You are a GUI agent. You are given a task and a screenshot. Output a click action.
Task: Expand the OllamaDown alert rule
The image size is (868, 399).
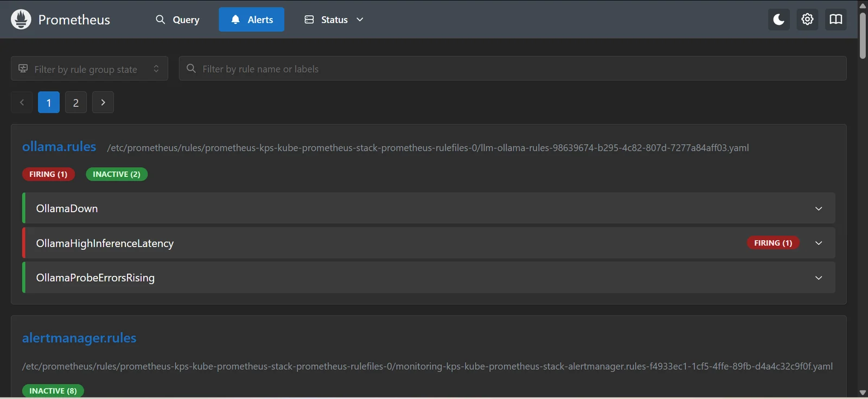429,208
